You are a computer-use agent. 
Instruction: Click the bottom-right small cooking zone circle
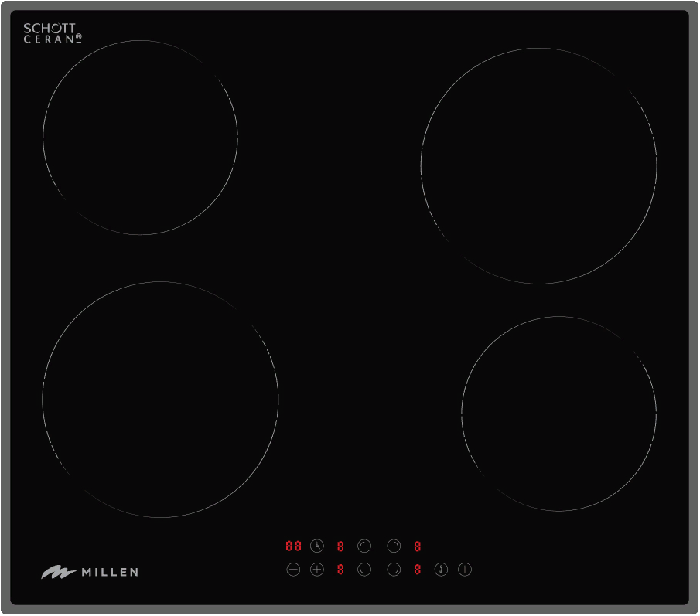[x=558, y=414]
